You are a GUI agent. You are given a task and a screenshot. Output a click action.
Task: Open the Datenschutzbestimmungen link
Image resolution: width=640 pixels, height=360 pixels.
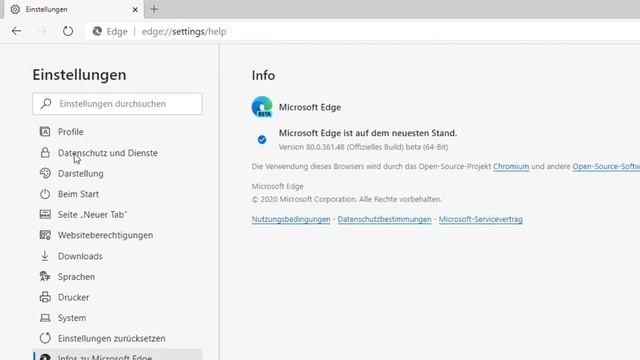click(384, 219)
